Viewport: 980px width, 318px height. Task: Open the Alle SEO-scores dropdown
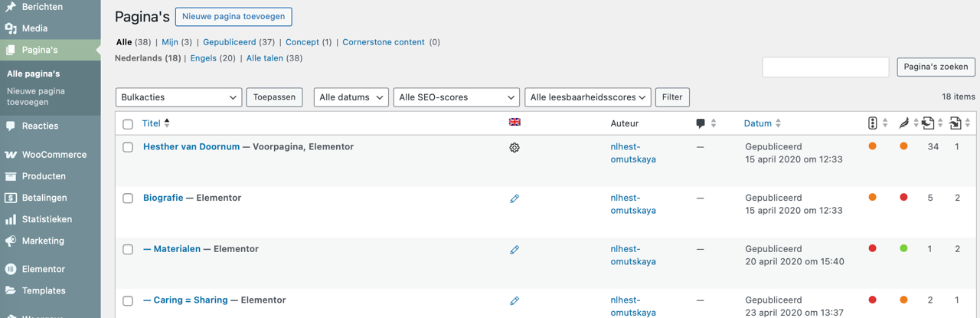(456, 97)
